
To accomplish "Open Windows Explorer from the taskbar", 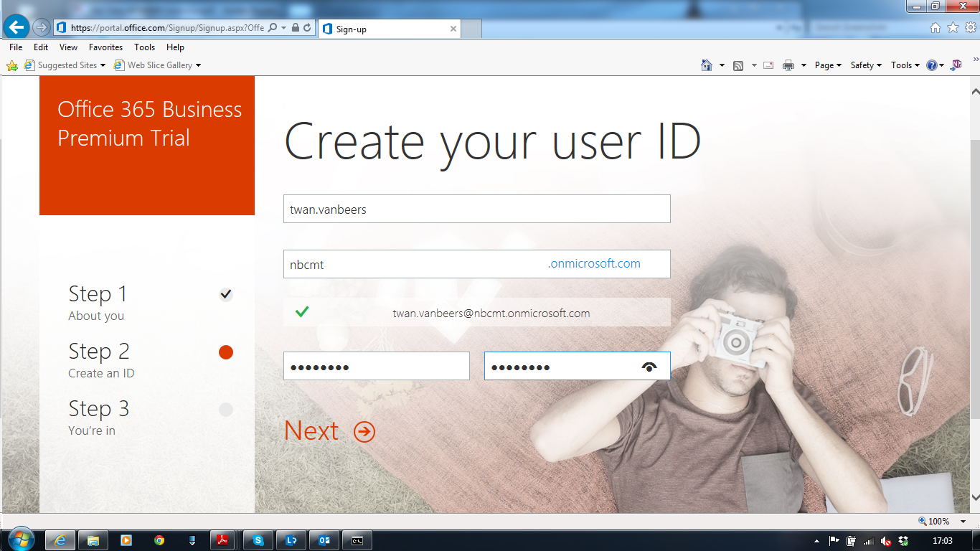I will pyautogui.click(x=93, y=540).
